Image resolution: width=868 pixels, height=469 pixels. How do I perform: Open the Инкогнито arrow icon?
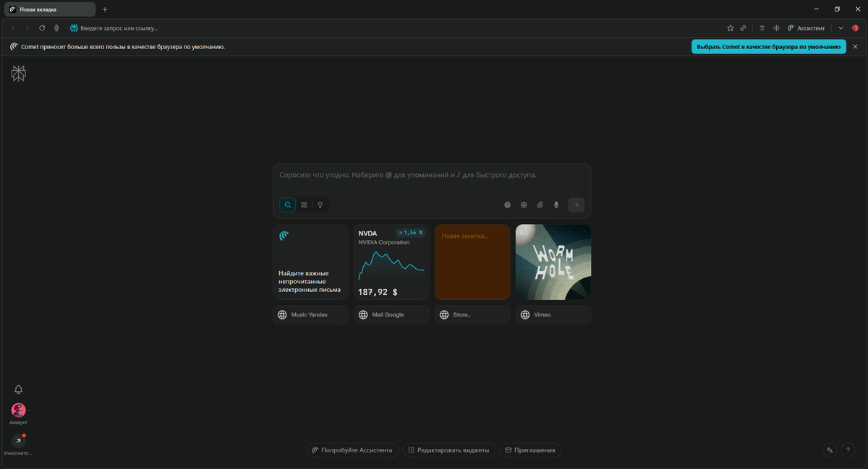point(19,441)
